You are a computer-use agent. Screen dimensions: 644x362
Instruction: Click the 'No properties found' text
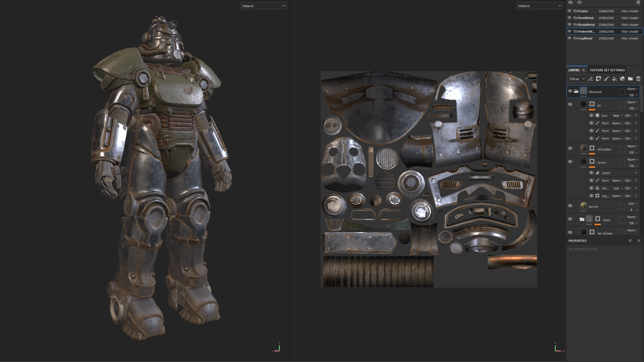pos(583,249)
